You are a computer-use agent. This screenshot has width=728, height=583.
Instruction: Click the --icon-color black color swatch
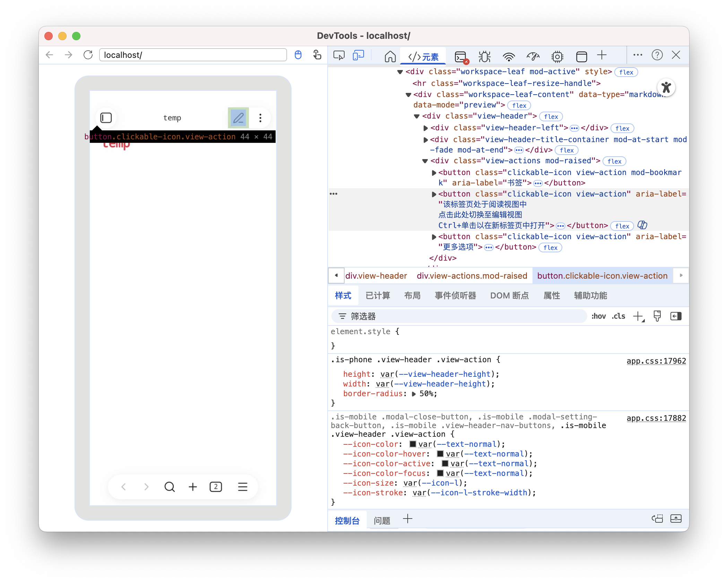(413, 444)
